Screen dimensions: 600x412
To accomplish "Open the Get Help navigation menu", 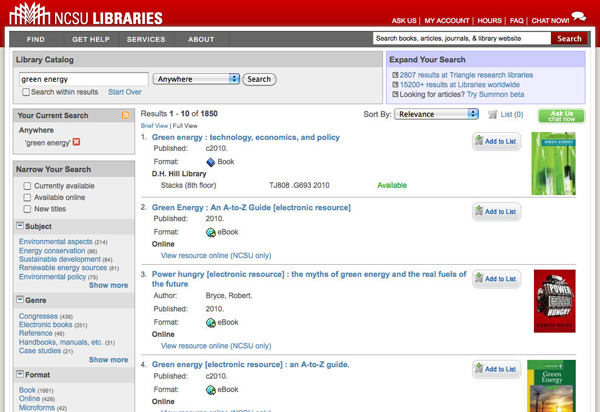I will click(90, 39).
